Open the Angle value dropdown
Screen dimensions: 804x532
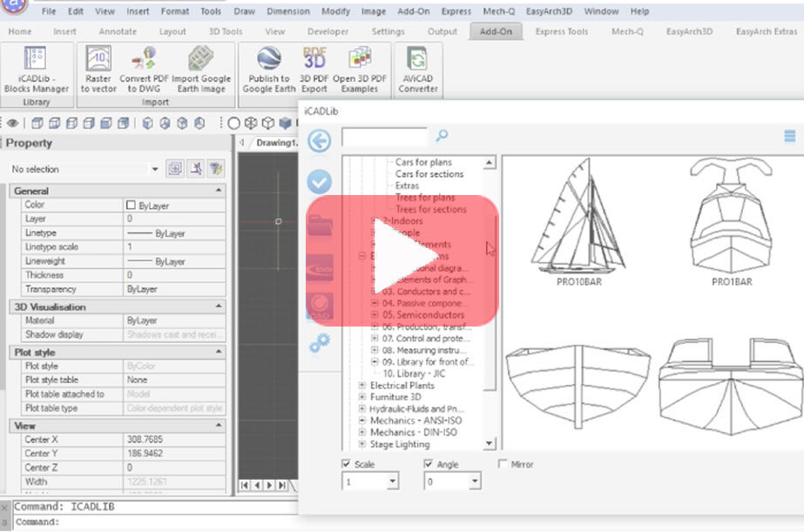[x=474, y=481]
